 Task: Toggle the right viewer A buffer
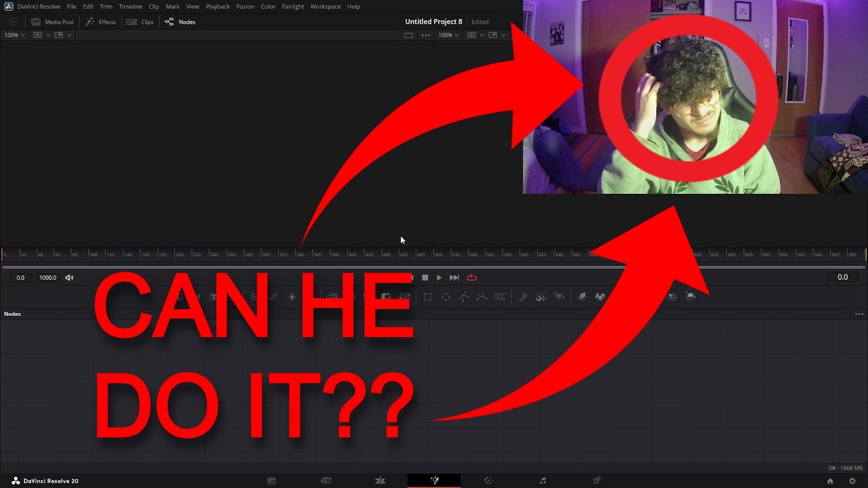point(472,35)
